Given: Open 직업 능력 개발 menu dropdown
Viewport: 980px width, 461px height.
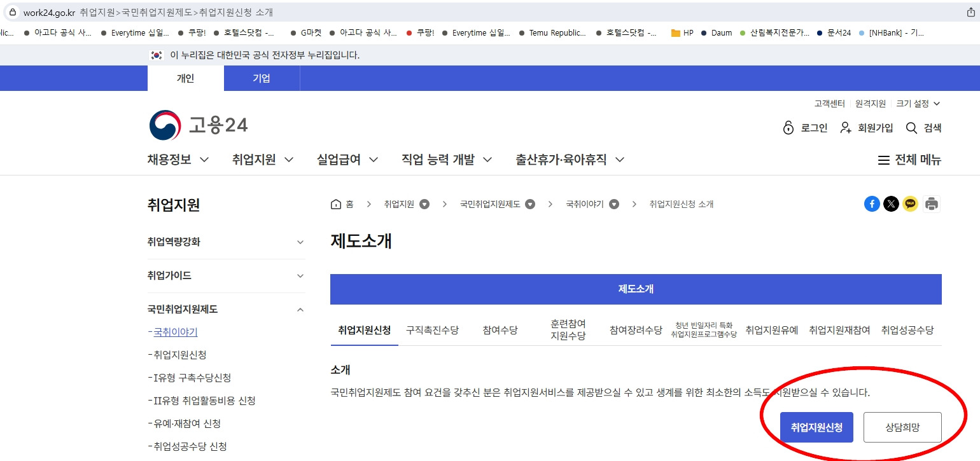Looking at the screenshot, I should [447, 160].
